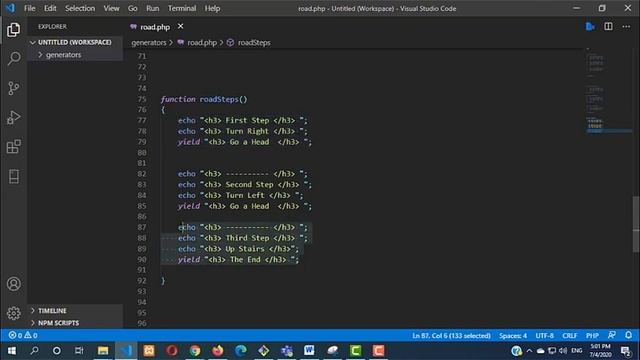Open the Accounts menu icon

pyautogui.click(x=13, y=284)
